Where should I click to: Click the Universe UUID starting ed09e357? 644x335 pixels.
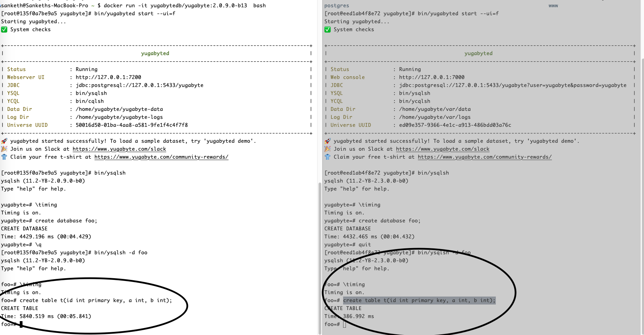(x=455, y=125)
